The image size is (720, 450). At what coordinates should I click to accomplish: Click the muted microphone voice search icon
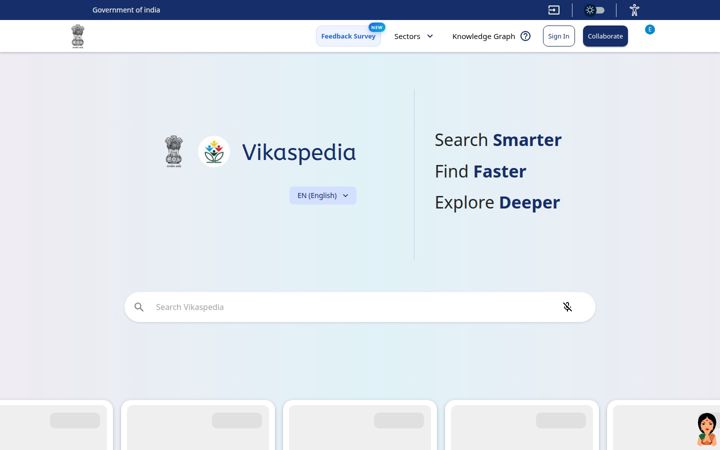(x=568, y=307)
